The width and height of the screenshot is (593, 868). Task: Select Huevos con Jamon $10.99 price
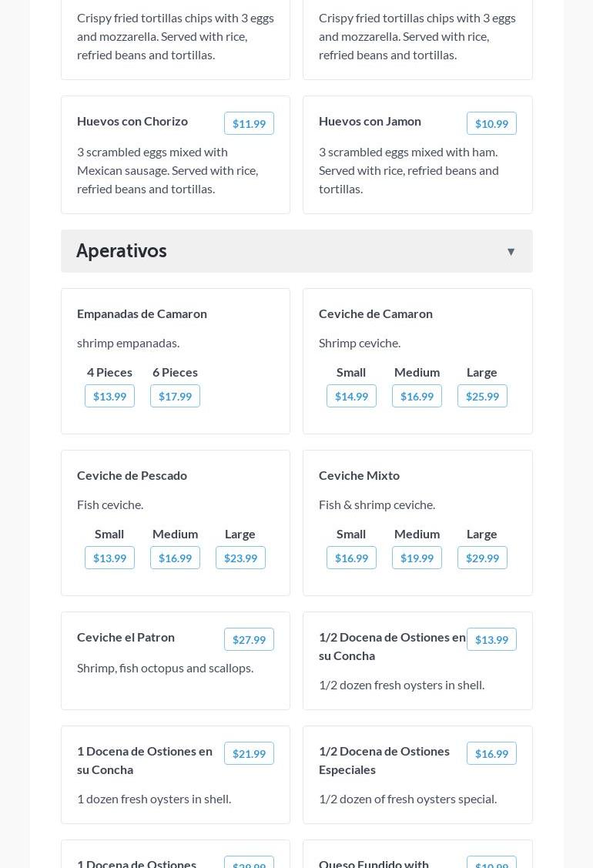[x=491, y=123]
